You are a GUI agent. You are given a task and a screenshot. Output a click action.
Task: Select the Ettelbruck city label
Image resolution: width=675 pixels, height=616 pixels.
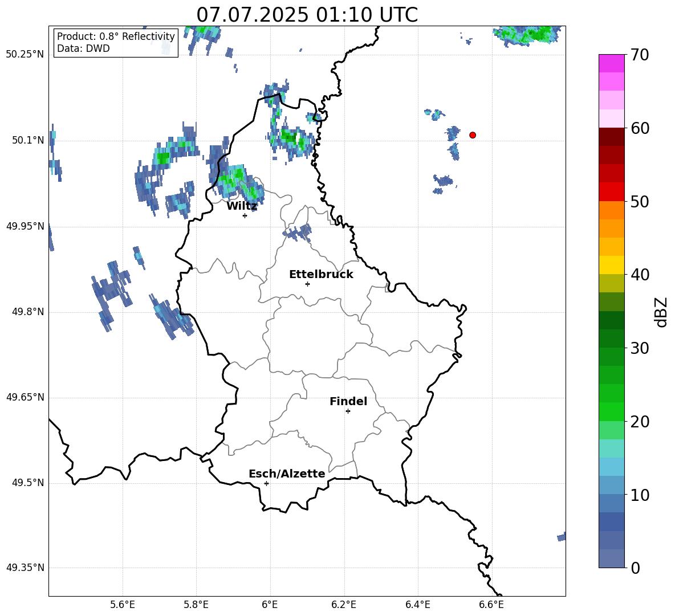[321, 275]
